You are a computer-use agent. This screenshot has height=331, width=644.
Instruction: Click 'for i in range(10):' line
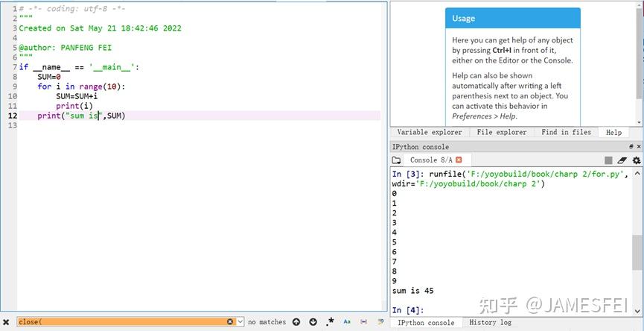click(81, 86)
